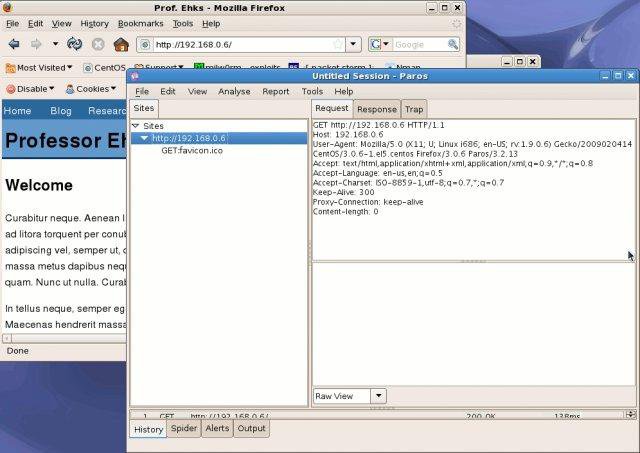Open Paros View menu

pyautogui.click(x=198, y=91)
